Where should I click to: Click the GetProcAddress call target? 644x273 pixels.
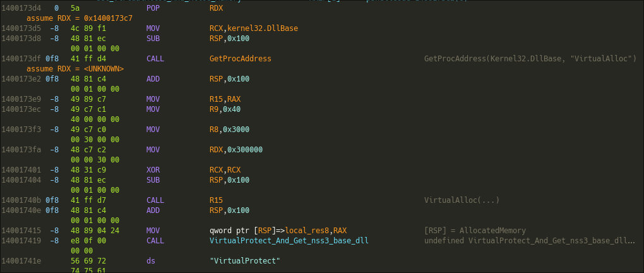(x=240, y=59)
